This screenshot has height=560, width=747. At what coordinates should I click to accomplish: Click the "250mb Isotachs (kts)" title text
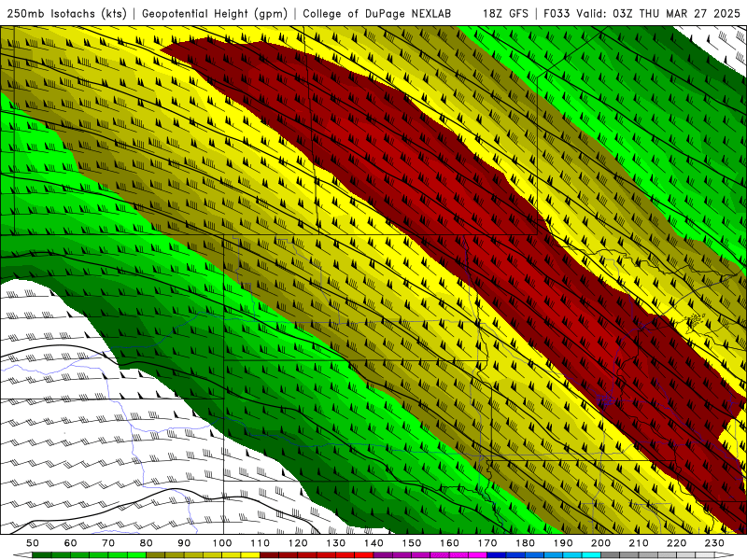click(x=66, y=13)
